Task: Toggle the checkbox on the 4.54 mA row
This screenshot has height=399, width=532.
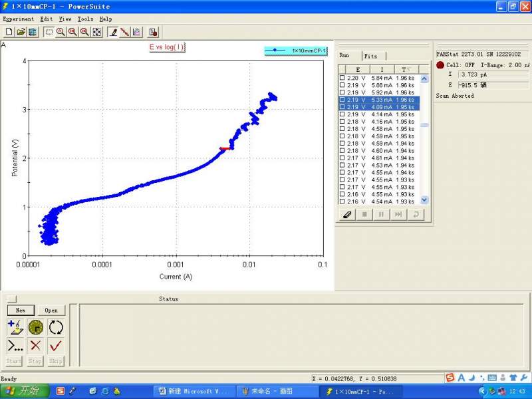Action: (342, 201)
